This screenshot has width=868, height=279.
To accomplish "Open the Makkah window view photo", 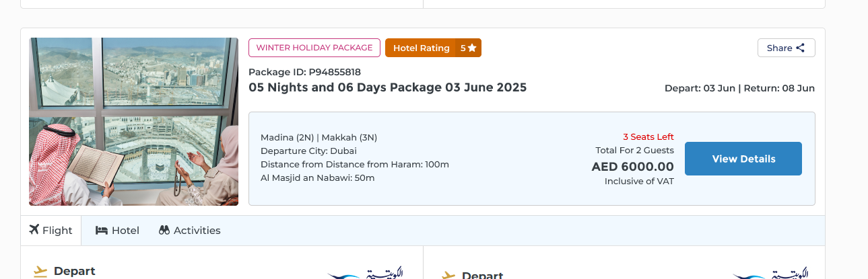I will click(133, 122).
